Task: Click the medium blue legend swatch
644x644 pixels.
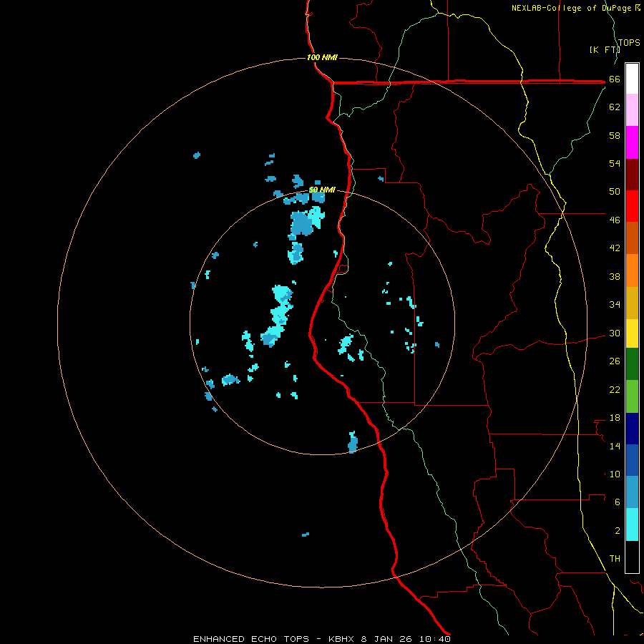Action: [632, 460]
